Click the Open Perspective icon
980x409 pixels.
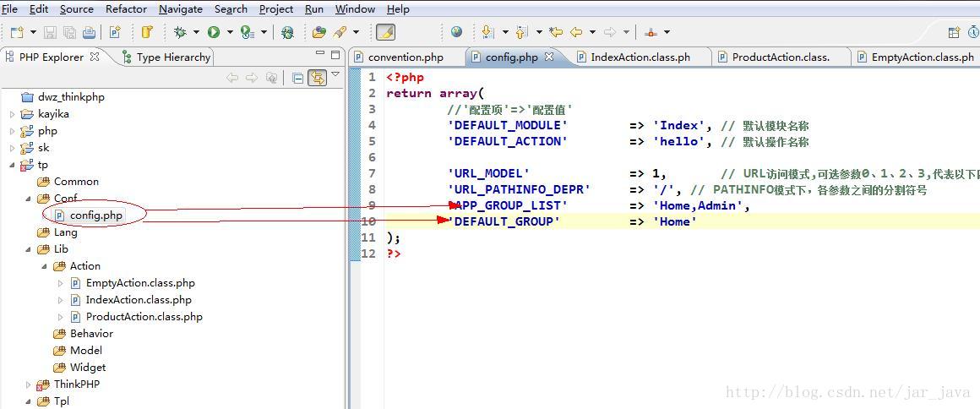pyautogui.click(x=954, y=32)
